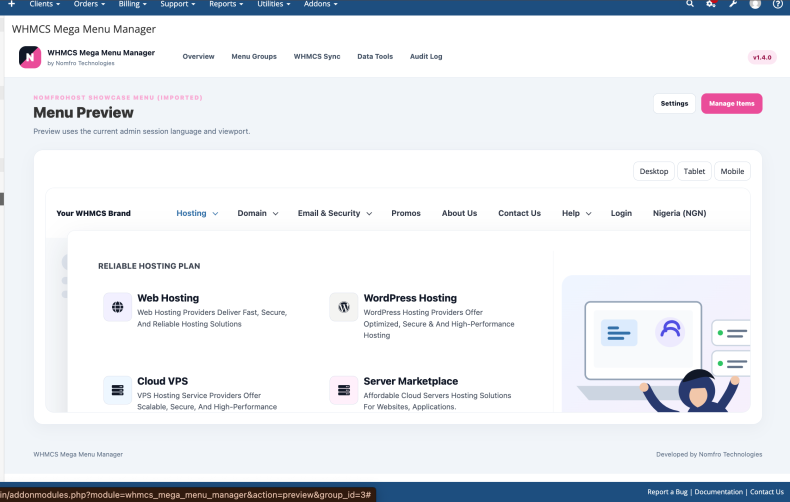Expand the Help menu dropdown
The image size is (790, 502).
click(576, 213)
